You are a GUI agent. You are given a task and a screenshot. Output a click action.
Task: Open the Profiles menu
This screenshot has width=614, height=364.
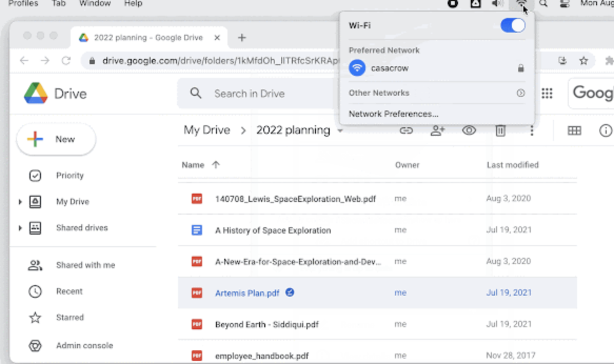[23, 4]
